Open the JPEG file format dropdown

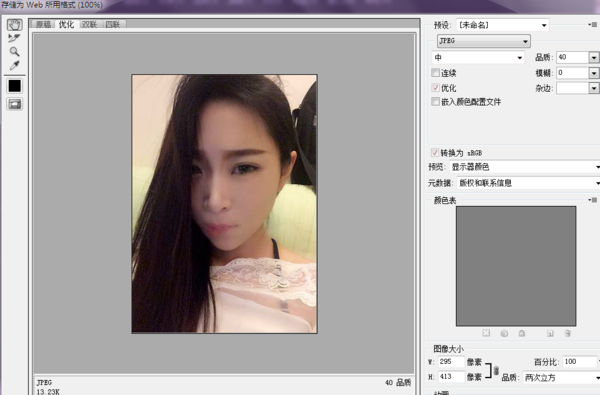pos(484,41)
